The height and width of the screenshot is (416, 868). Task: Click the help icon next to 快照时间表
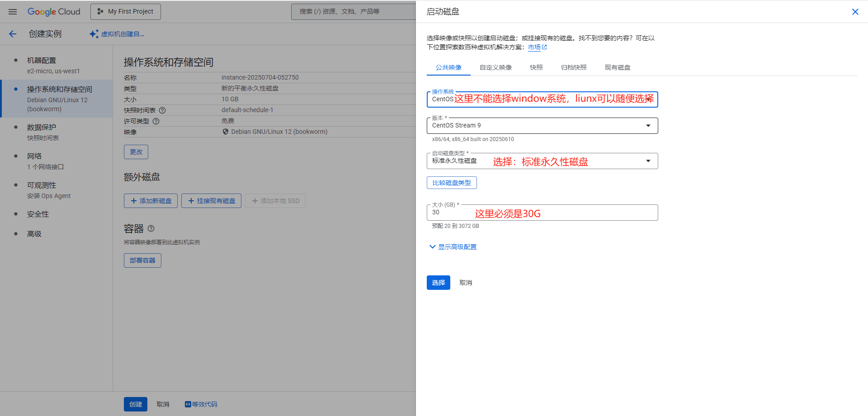click(162, 110)
